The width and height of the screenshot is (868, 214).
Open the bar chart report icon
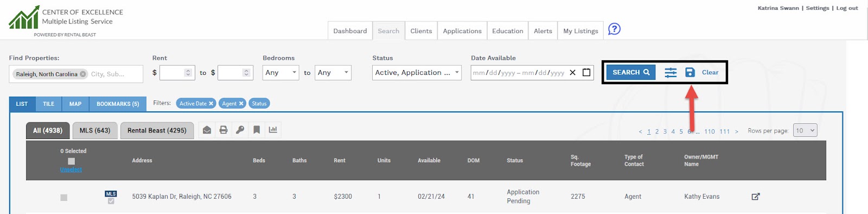click(x=273, y=130)
